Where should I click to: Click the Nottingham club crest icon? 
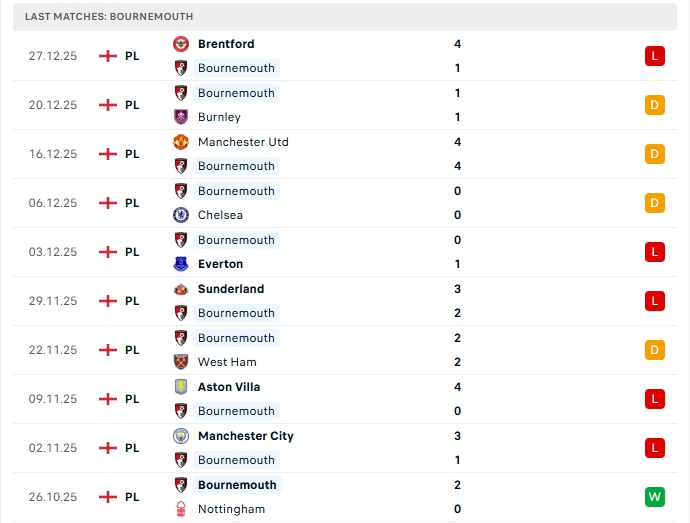181,509
